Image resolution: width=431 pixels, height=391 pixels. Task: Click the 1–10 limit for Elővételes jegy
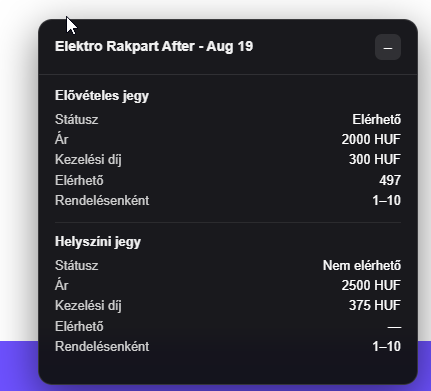386,200
